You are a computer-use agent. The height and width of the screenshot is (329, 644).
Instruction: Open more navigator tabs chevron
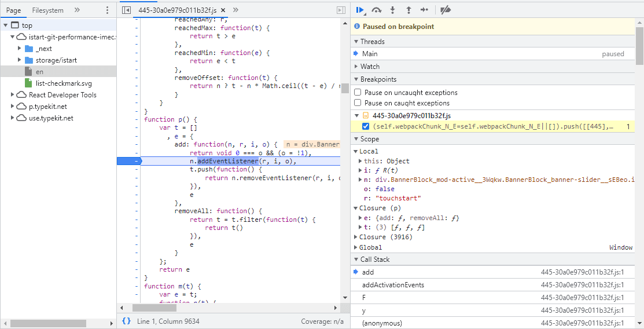[x=77, y=10]
